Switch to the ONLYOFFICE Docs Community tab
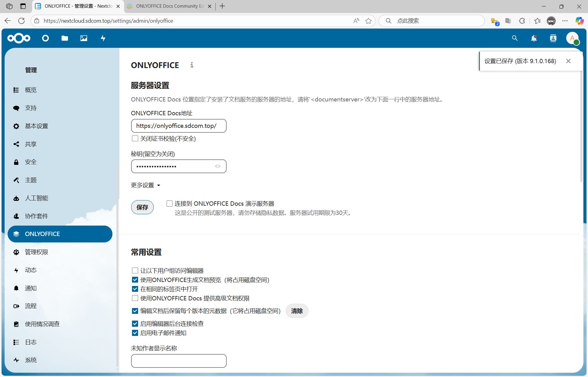 170,6
